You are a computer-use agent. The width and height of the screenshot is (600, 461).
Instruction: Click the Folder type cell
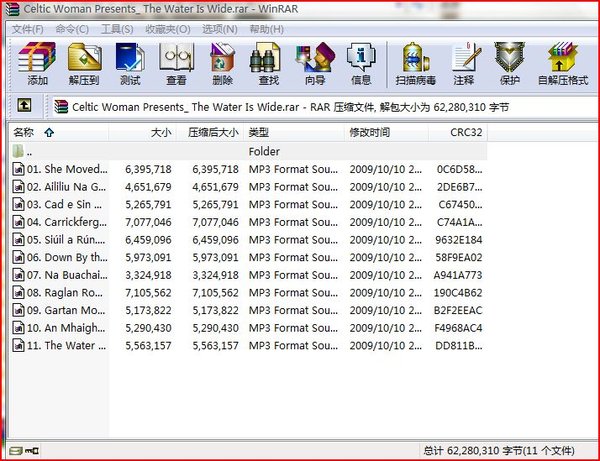tap(264, 151)
